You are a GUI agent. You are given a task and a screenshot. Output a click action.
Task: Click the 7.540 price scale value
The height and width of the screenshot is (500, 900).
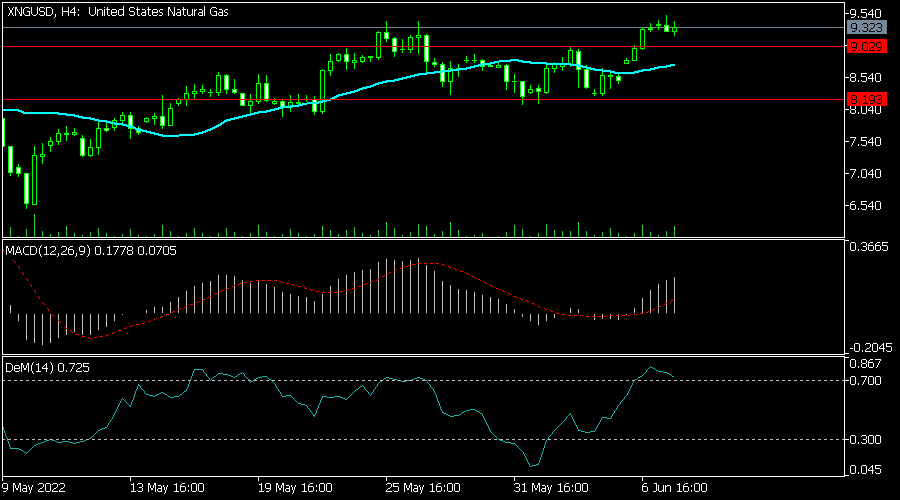pyautogui.click(x=865, y=142)
